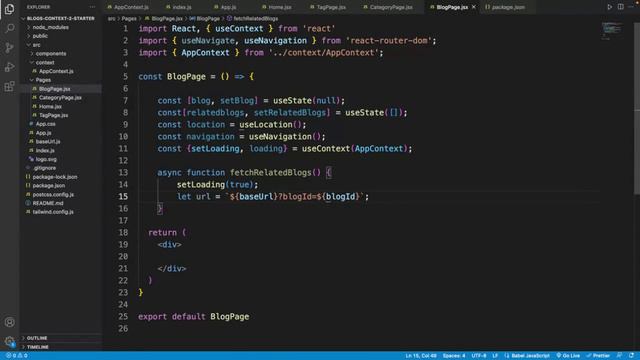Click the fetchRelatedBlogs breadcrumb

pyautogui.click(x=256, y=18)
